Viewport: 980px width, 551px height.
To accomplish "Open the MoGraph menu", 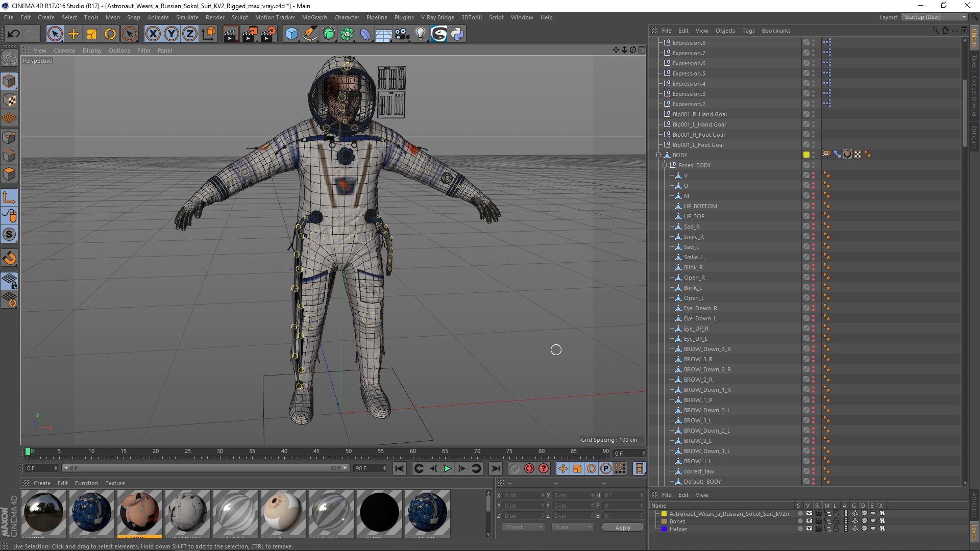I will [314, 17].
